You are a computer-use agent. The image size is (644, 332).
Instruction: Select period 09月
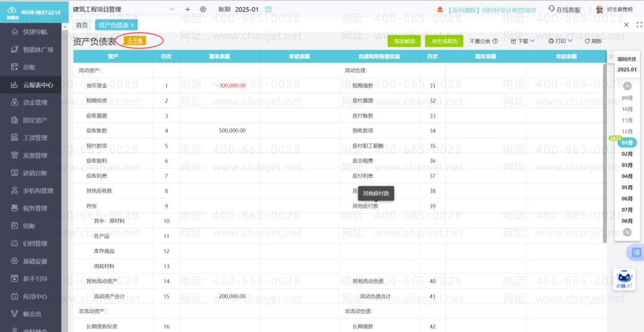tap(627, 98)
